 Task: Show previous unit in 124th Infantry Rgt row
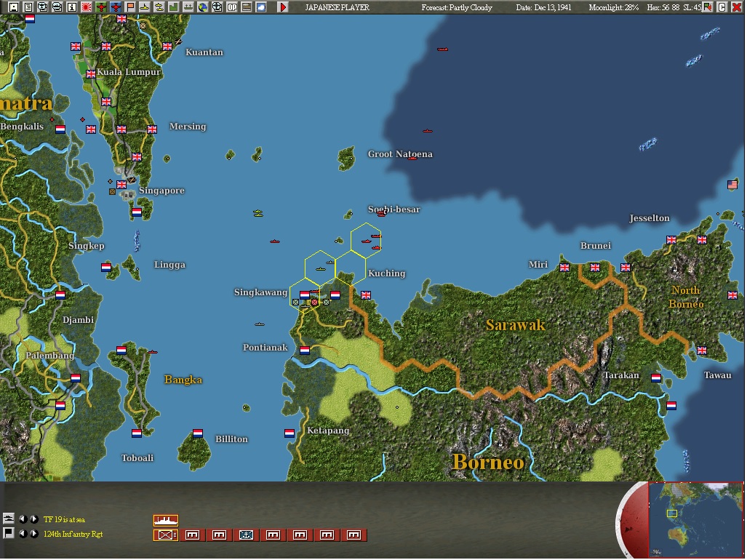point(23,534)
